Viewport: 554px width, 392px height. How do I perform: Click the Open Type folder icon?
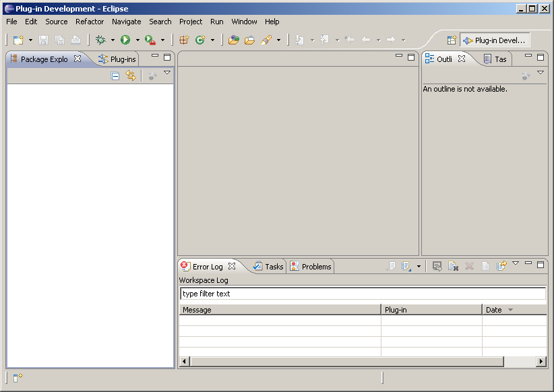250,40
